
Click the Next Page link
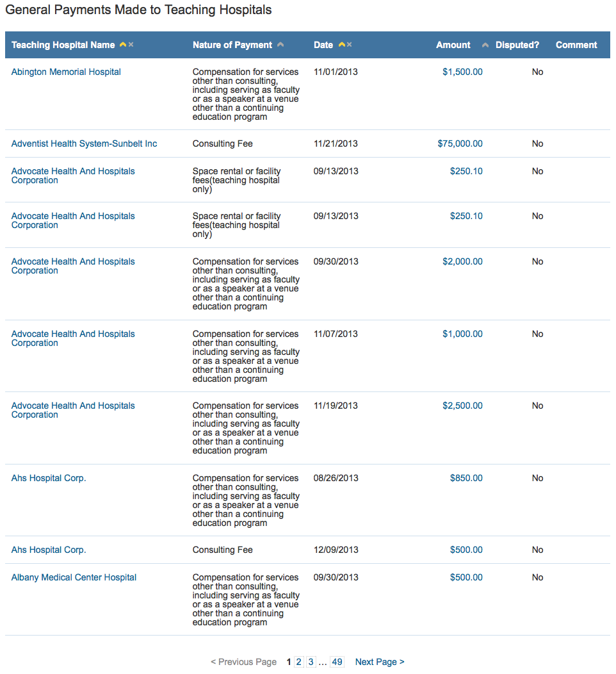tap(380, 662)
